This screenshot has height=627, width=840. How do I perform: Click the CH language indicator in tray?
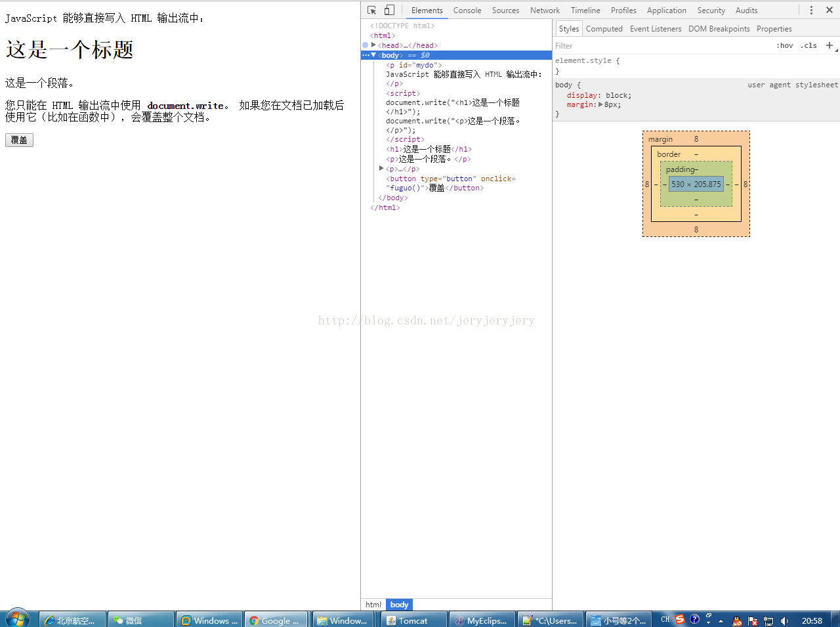(x=665, y=619)
